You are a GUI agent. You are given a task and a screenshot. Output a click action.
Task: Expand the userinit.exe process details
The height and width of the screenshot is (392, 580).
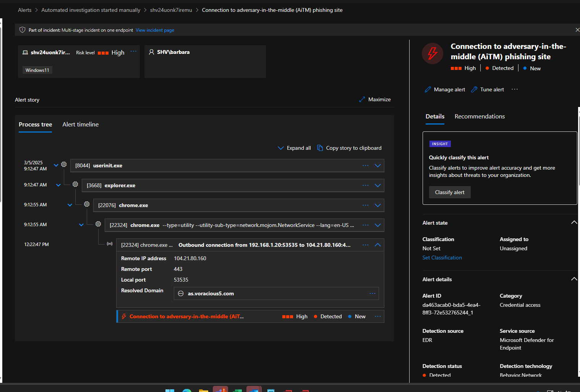coord(377,165)
